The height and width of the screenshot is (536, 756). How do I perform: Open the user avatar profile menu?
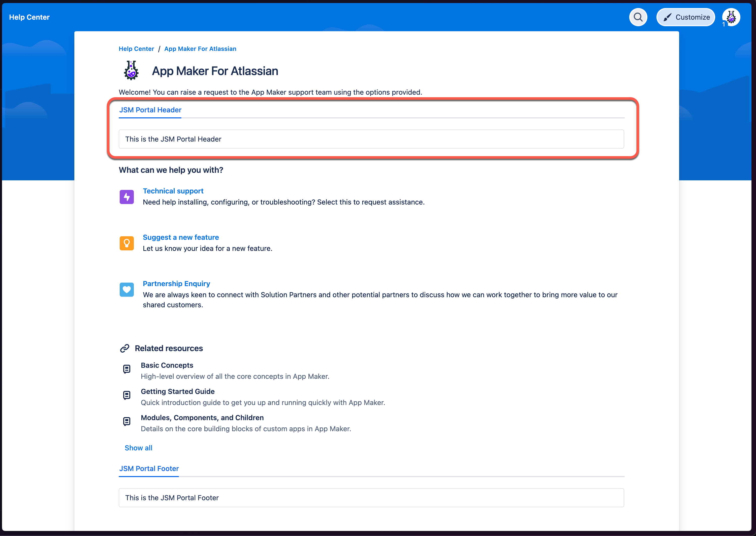coord(731,17)
